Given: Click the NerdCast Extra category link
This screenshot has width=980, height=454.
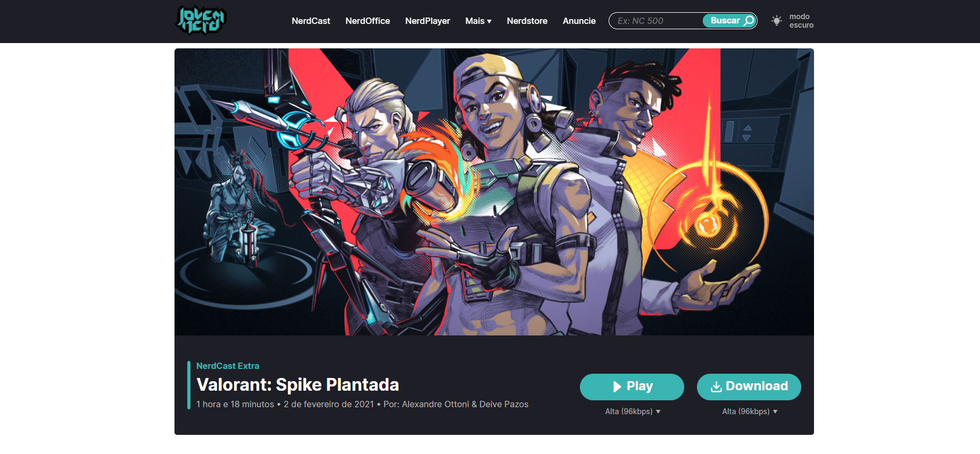Looking at the screenshot, I should pyautogui.click(x=228, y=366).
